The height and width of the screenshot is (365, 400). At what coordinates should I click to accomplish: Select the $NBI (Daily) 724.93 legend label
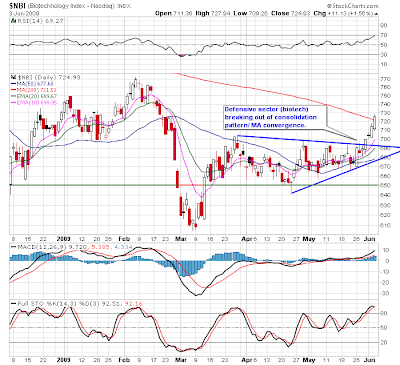coord(48,77)
